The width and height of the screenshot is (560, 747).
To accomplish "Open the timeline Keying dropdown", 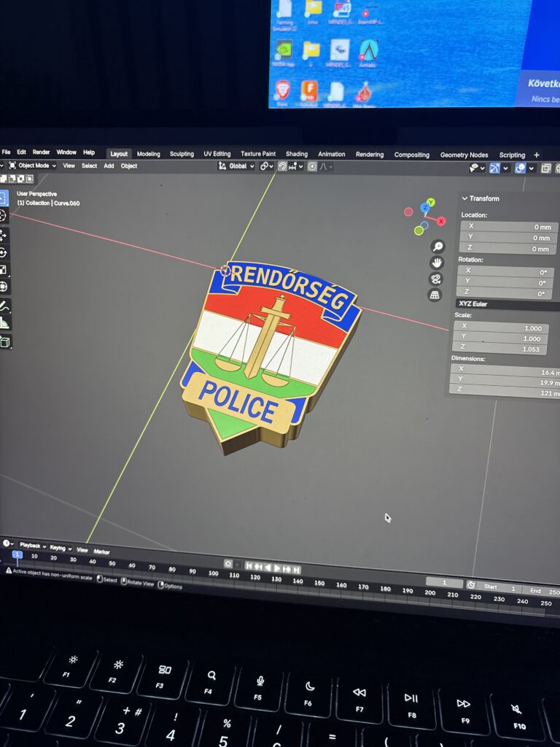I will click(60, 548).
